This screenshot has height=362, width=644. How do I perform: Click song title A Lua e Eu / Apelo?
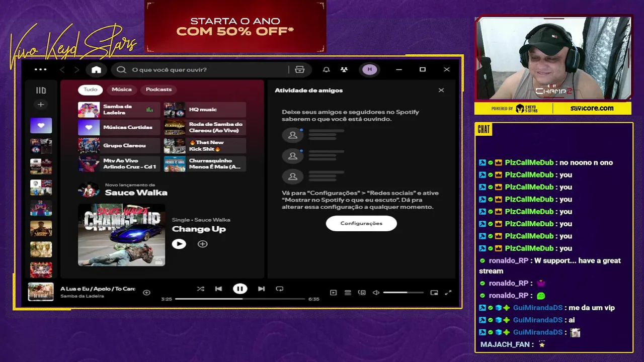click(98, 289)
